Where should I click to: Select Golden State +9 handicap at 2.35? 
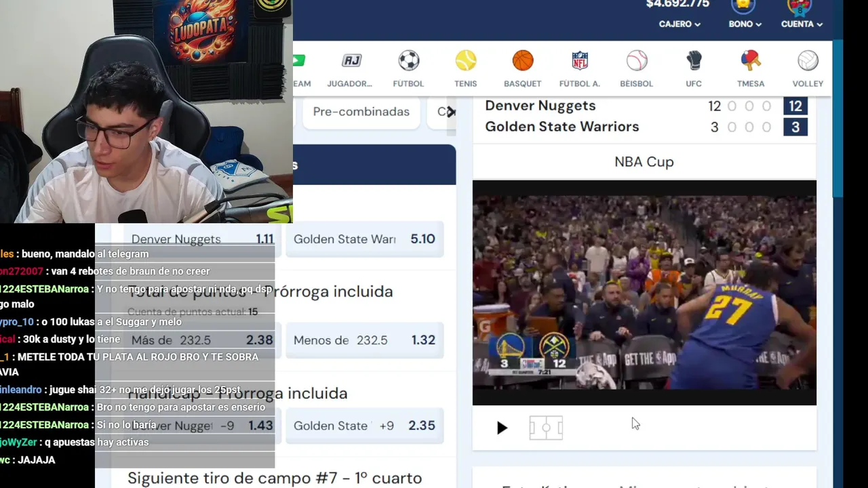click(x=365, y=426)
